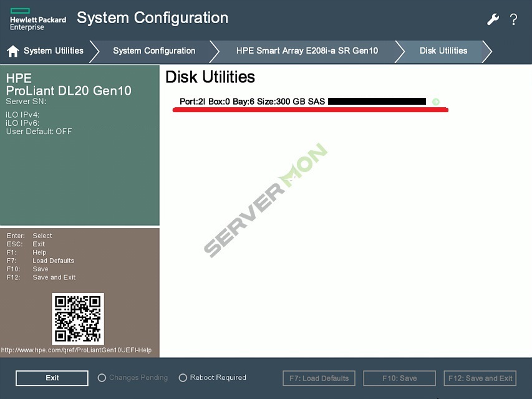Click the Server SN: label
This screenshot has height=399, width=532.
(x=26, y=102)
